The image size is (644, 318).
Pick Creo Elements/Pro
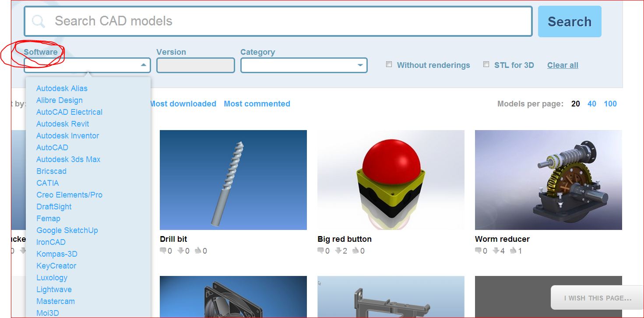tap(69, 194)
